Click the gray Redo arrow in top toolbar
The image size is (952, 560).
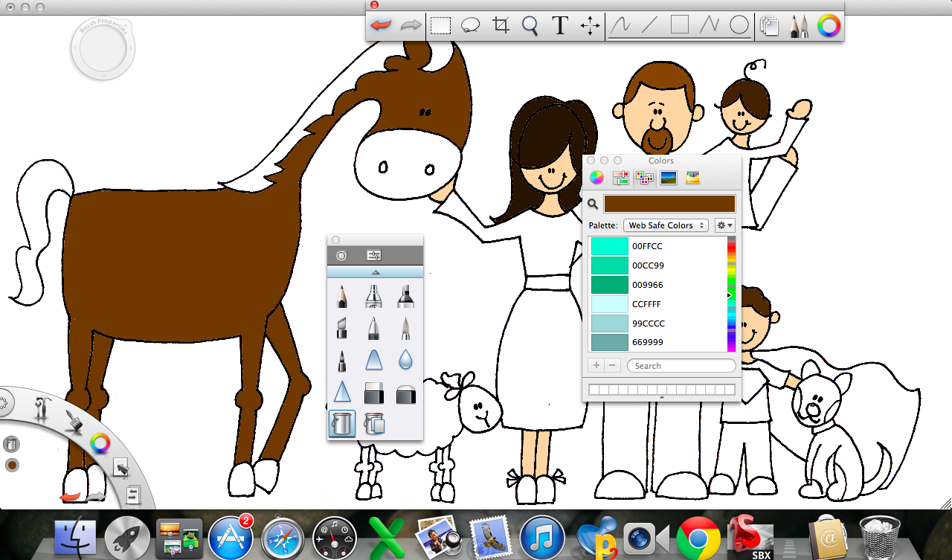coord(411,25)
